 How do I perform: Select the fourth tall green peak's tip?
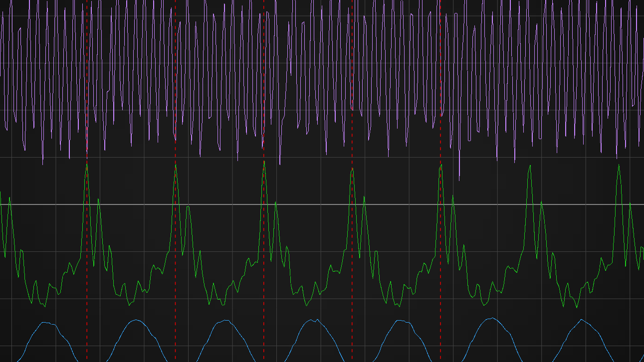[352, 169]
